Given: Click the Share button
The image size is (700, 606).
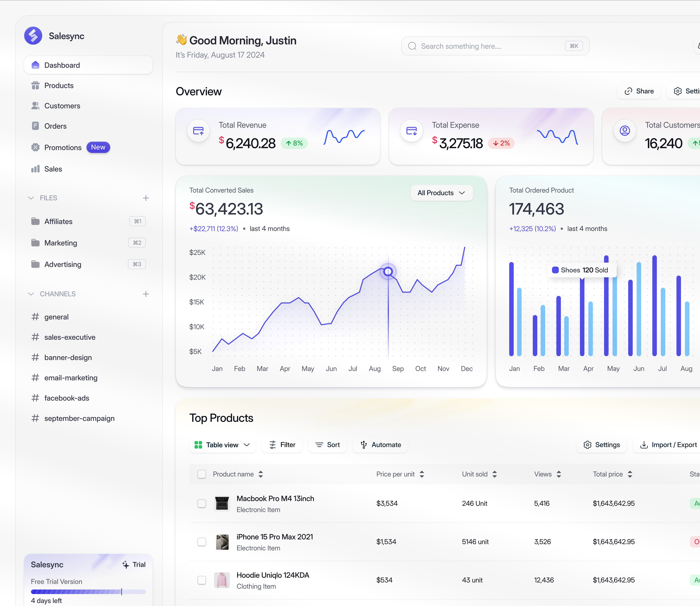Looking at the screenshot, I should tap(639, 91).
